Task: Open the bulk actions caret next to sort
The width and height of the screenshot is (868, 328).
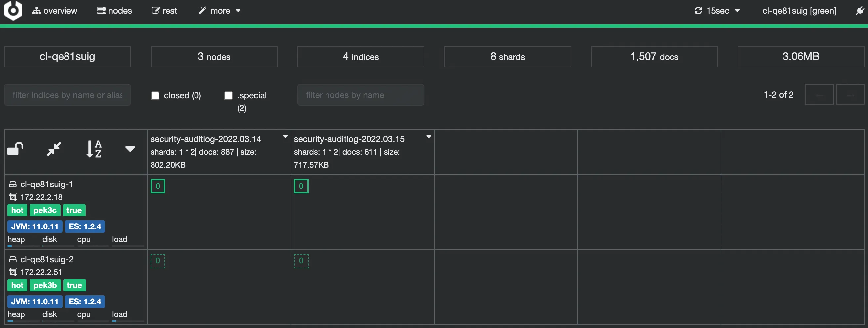Action: [x=130, y=149]
